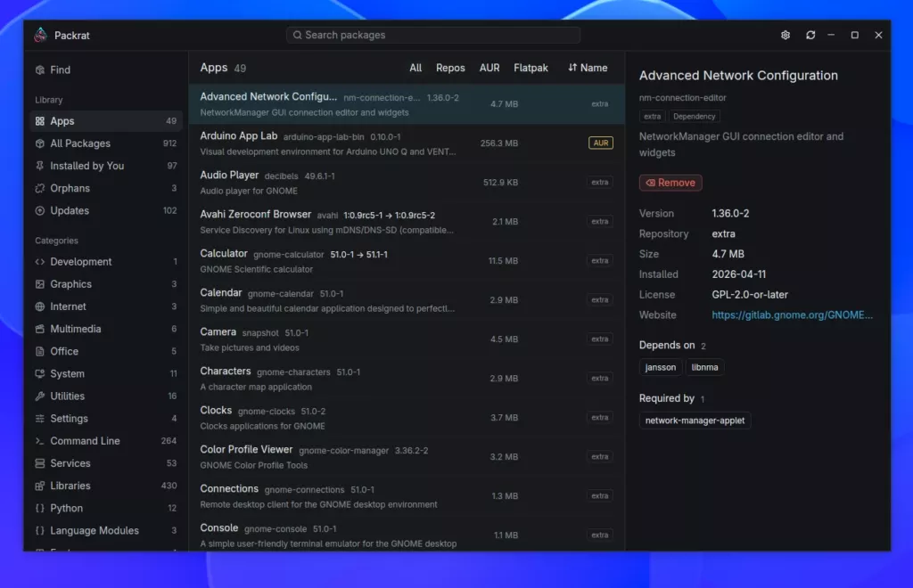Click the Internet globe icon
The height and width of the screenshot is (588, 913).
[x=39, y=306]
